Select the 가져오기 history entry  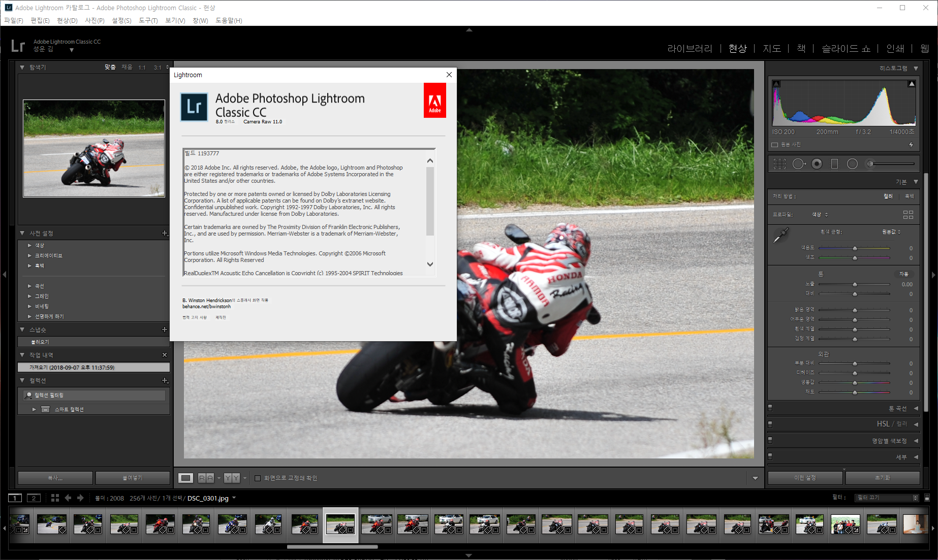[x=93, y=368]
